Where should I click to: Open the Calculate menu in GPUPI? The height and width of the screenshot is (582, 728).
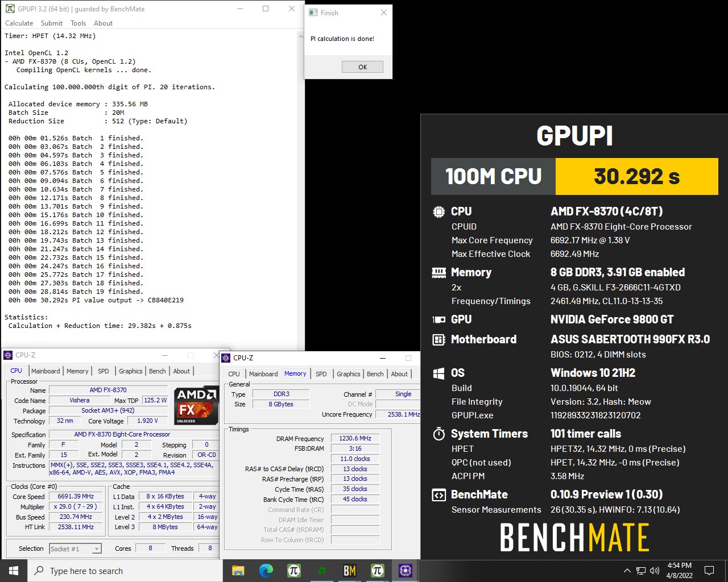(19, 23)
